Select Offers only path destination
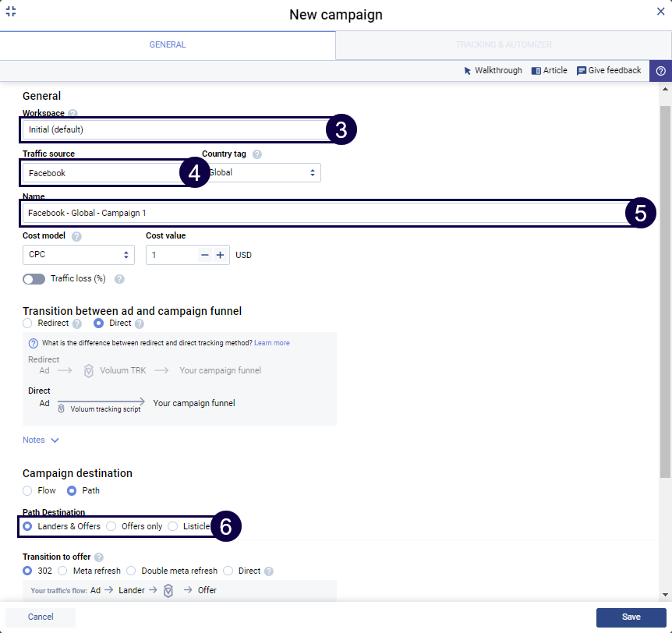The width and height of the screenshot is (672, 633). click(111, 527)
